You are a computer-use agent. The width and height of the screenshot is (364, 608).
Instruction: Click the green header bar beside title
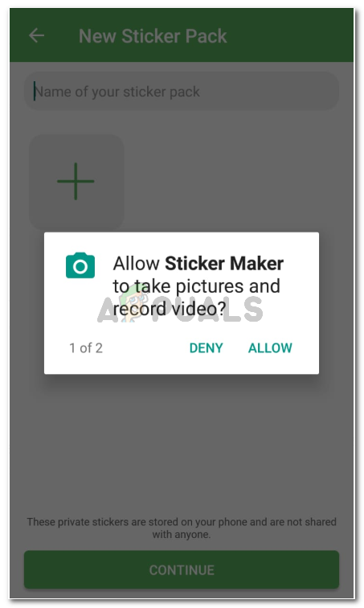click(x=290, y=35)
